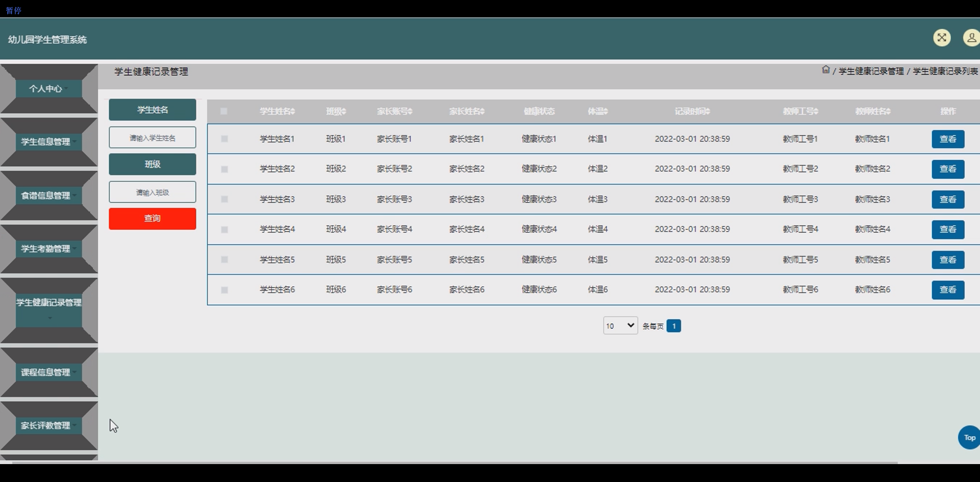Check the row checkbox for 学生姓名6
Image resolution: width=980 pixels, height=482 pixels.
click(x=224, y=290)
